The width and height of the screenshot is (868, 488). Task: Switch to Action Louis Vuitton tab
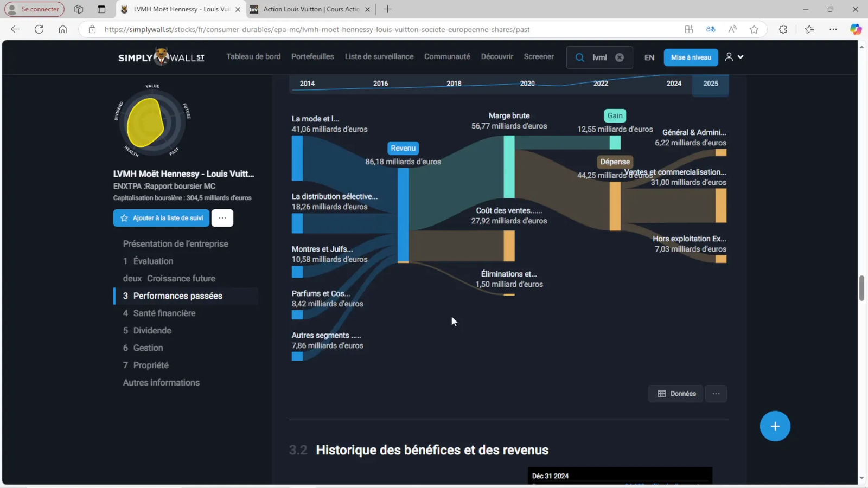(x=310, y=9)
